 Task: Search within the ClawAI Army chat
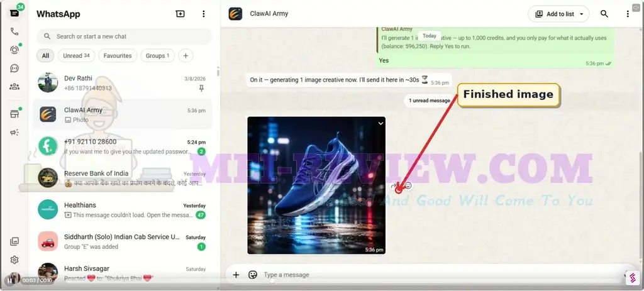pyautogui.click(x=604, y=14)
